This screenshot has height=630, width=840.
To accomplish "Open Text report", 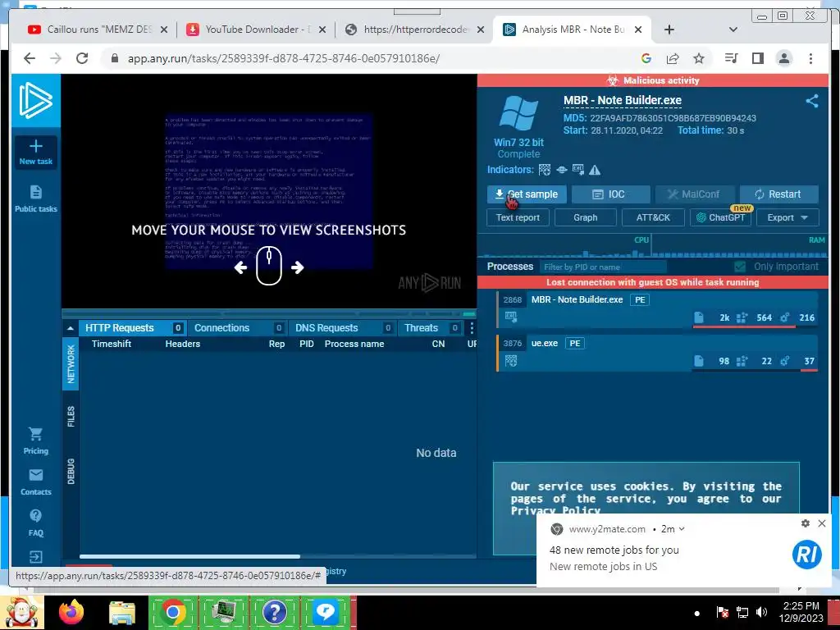I will pyautogui.click(x=518, y=217).
